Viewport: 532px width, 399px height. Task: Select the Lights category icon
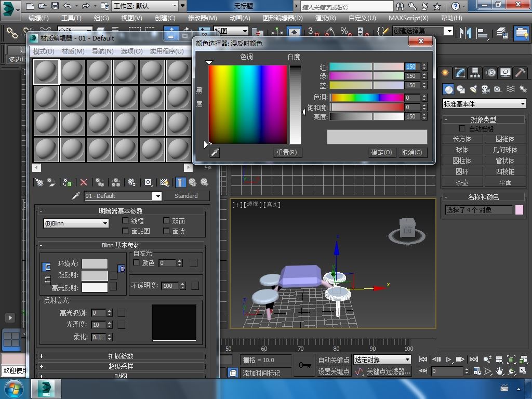pyautogui.click(x=473, y=89)
